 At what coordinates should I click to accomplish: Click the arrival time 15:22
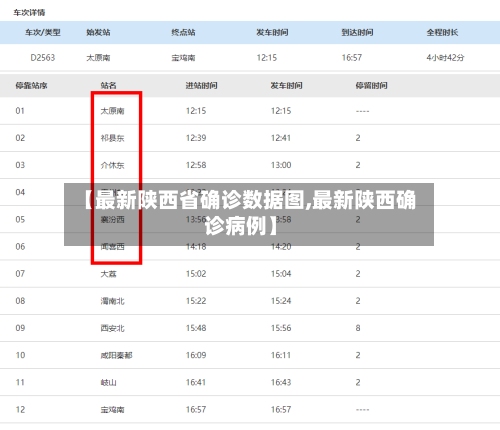[x=196, y=301]
